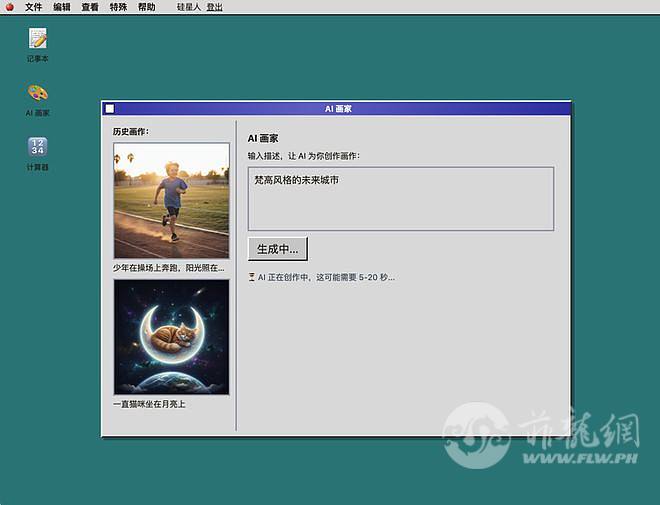Focus the description field containing 梵高风格的未来城市

pyautogui.click(x=401, y=199)
